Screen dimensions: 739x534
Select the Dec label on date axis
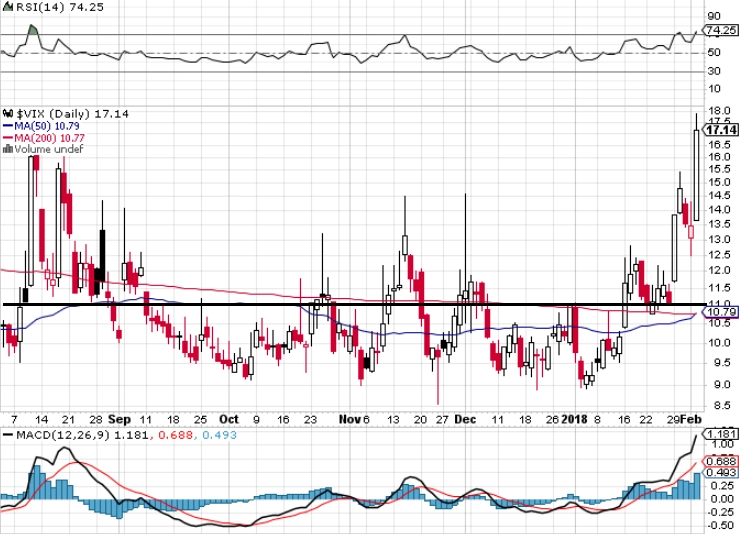pos(465,419)
